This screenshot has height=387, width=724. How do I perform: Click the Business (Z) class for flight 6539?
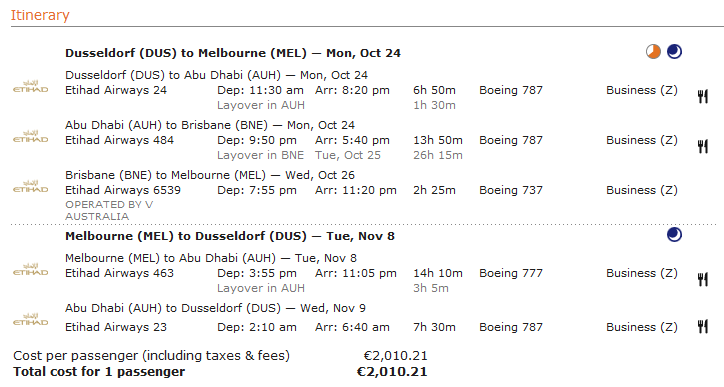point(642,190)
